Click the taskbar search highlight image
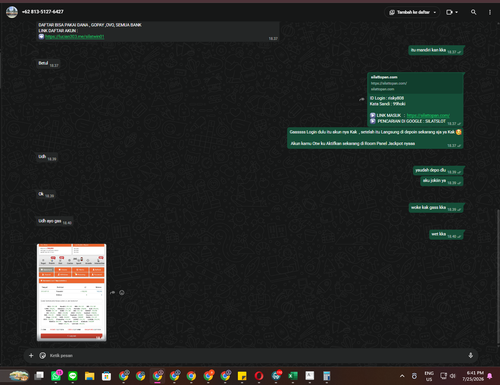 (x=19, y=376)
